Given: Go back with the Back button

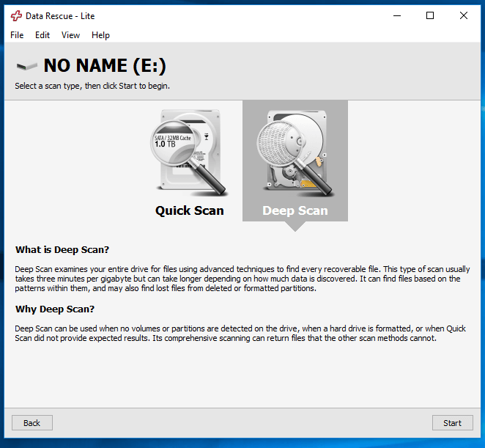Looking at the screenshot, I should (x=32, y=423).
